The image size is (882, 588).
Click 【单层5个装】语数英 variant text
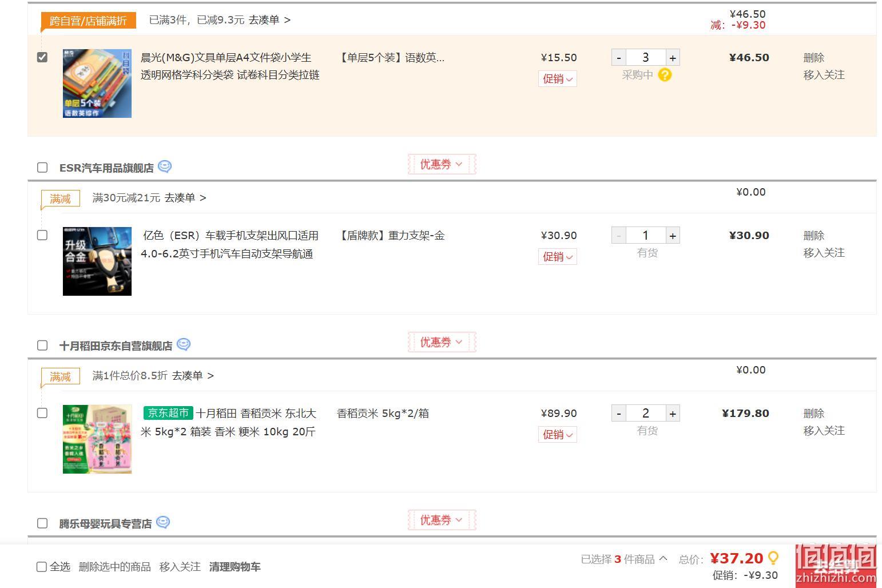pyautogui.click(x=391, y=58)
